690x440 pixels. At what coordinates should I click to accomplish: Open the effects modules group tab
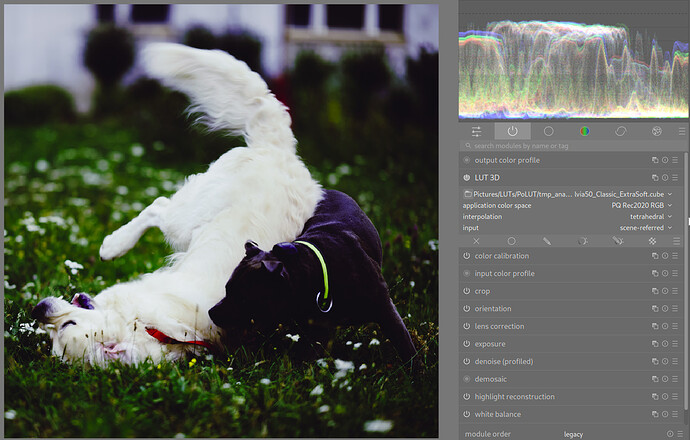pyautogui.click(x=657, y=131)
